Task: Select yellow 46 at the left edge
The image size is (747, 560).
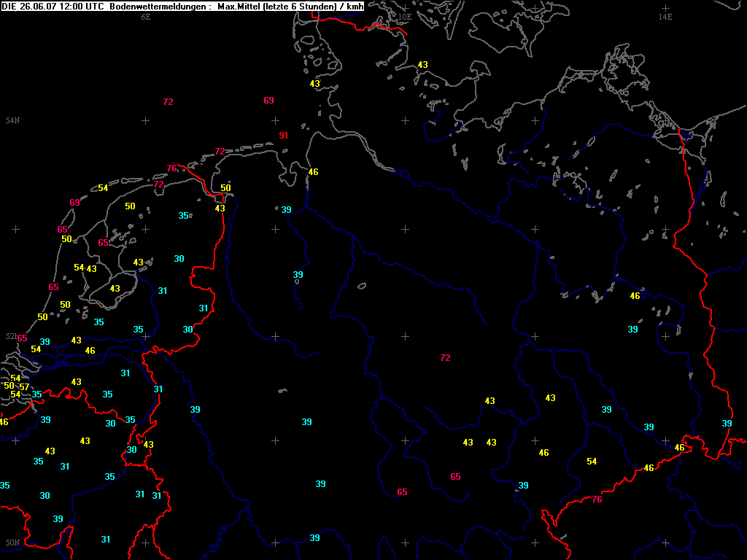Action: coord(4,422)
